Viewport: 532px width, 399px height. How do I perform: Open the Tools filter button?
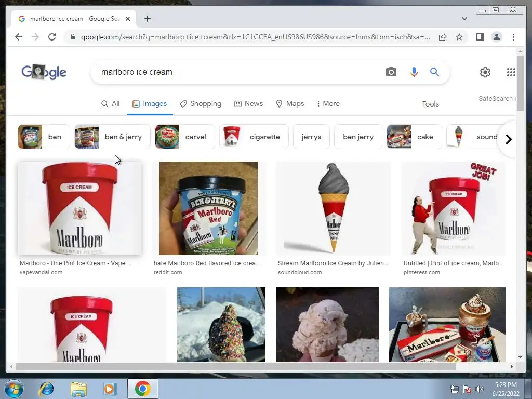(430, 104)
